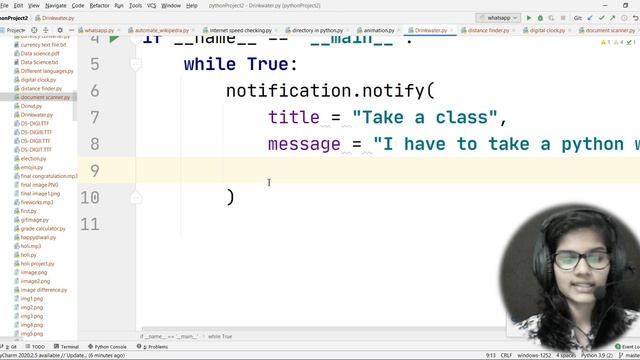Open the Terminal tool window
Screen dimensions: 640x360
(66, 347)
